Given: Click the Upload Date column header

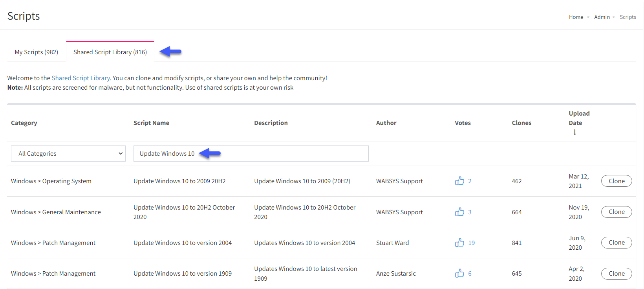Looking at the screenshot, I should click(579, 118).
